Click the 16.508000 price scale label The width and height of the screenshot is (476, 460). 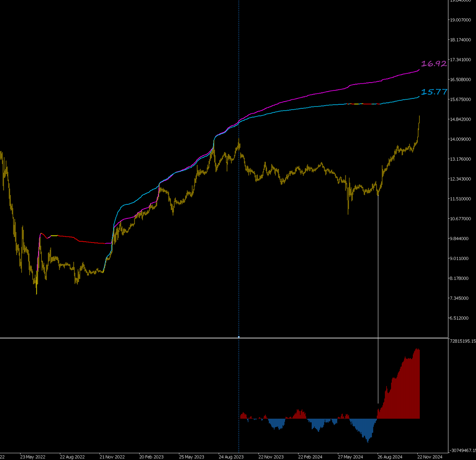pos(460,79)
